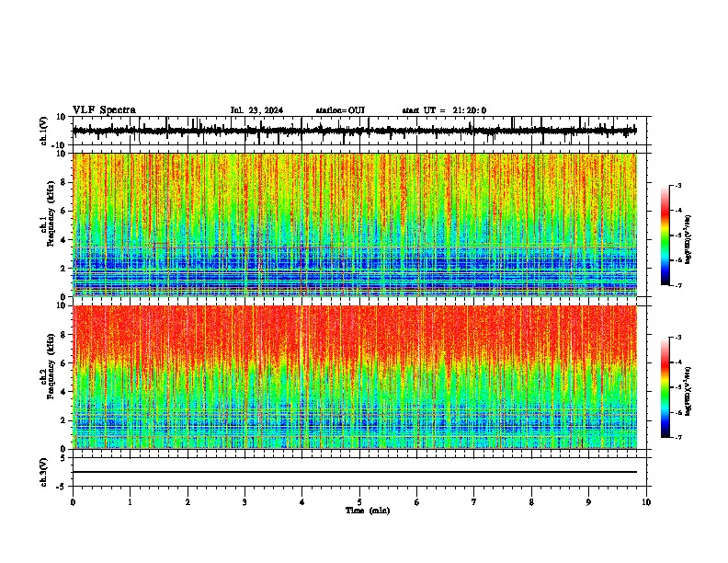Screen dimensions: 728x563
Task: Click the "-5" tick on ch.3(V) axis
Action: pos(62,487)
